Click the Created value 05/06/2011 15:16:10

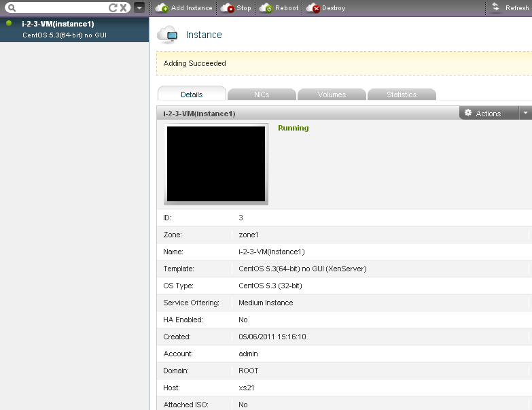tap(272, 337)
